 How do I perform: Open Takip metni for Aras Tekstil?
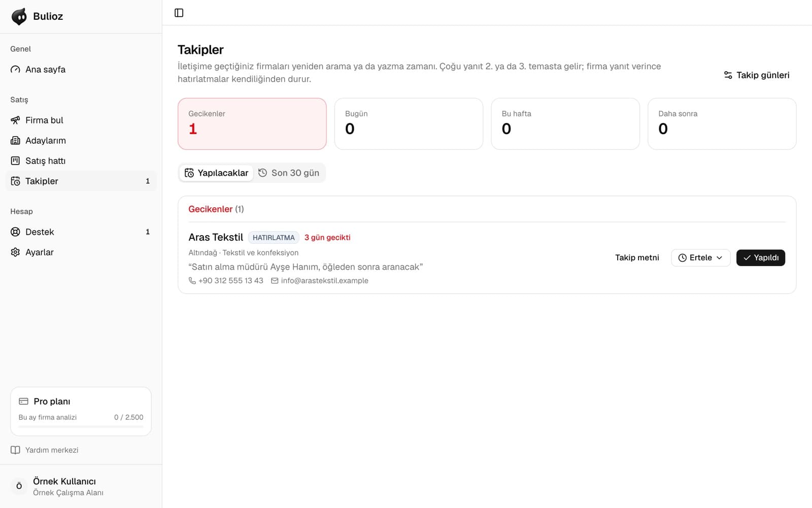(637, 258)
